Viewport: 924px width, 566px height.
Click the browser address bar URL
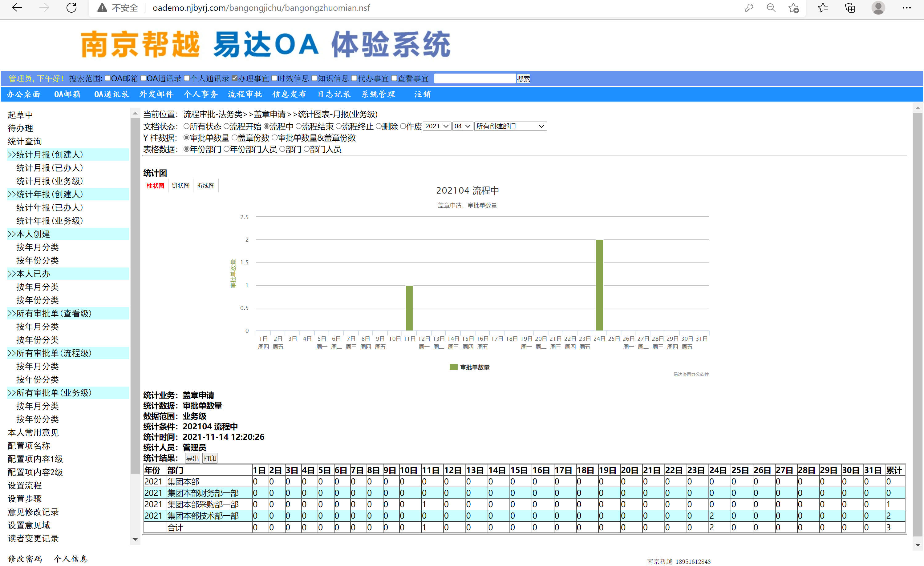point(261,8)
